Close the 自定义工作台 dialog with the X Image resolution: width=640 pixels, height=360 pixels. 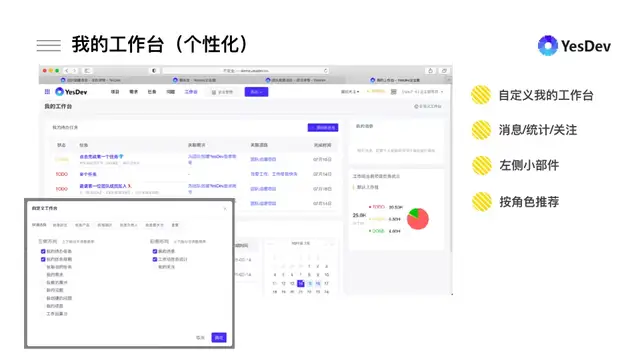pos(225,209)
